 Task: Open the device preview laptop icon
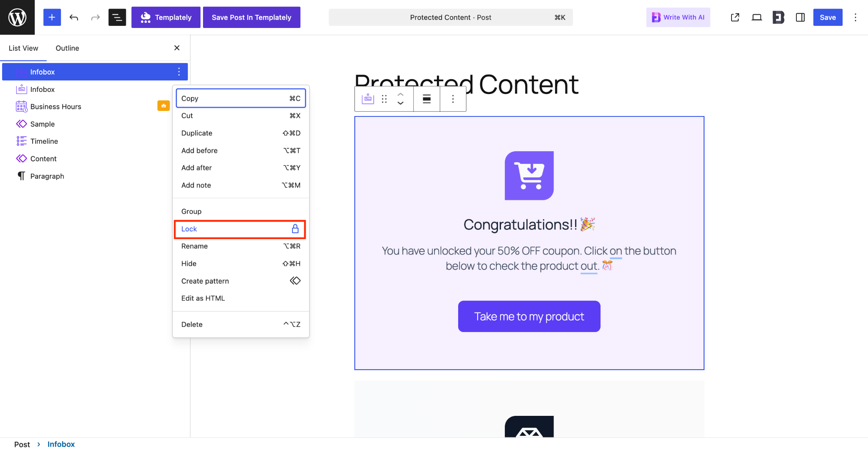(x=757, y=17)
